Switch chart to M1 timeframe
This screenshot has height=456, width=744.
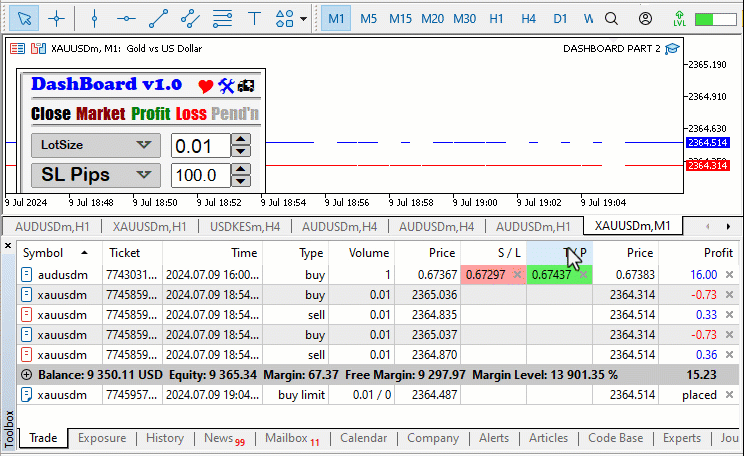coord(336,19)
